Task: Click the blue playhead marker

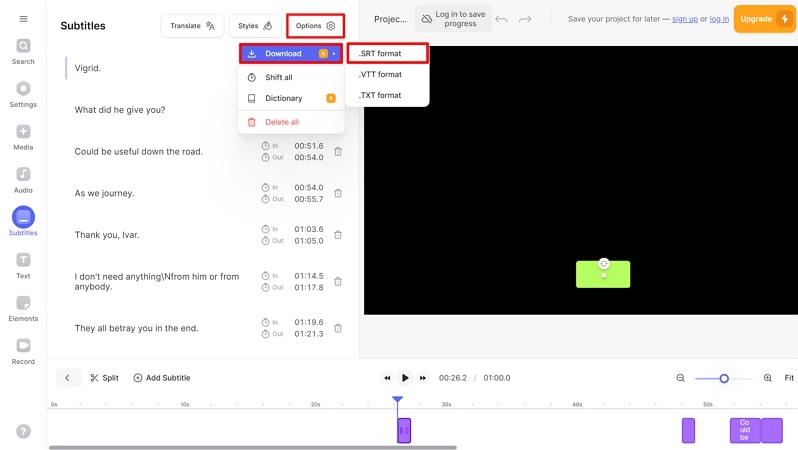Action: pos(397,400)
